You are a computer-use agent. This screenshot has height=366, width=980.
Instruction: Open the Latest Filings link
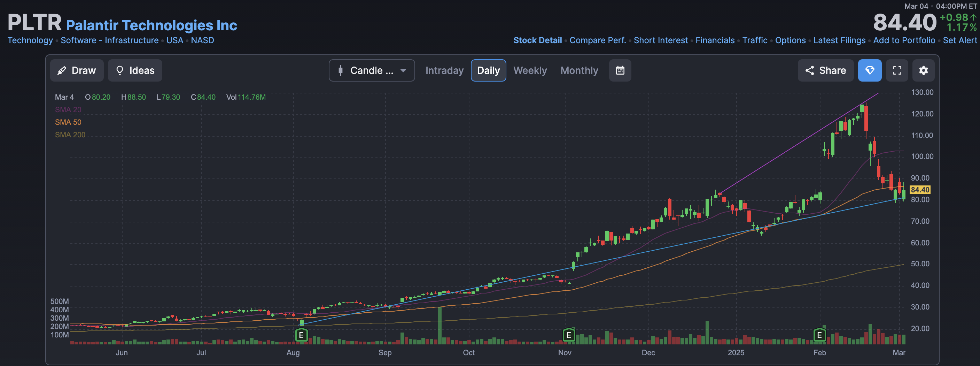tap(839, 40)
